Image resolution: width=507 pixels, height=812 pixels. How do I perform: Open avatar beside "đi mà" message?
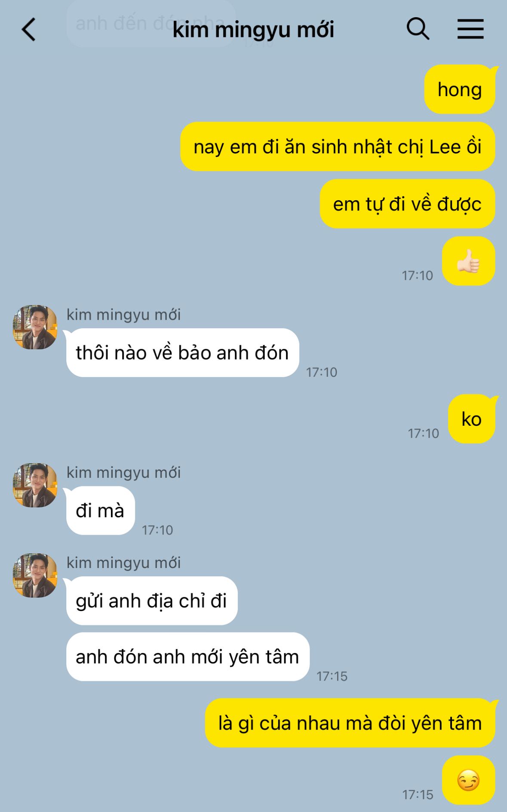[x=35, y=485]
